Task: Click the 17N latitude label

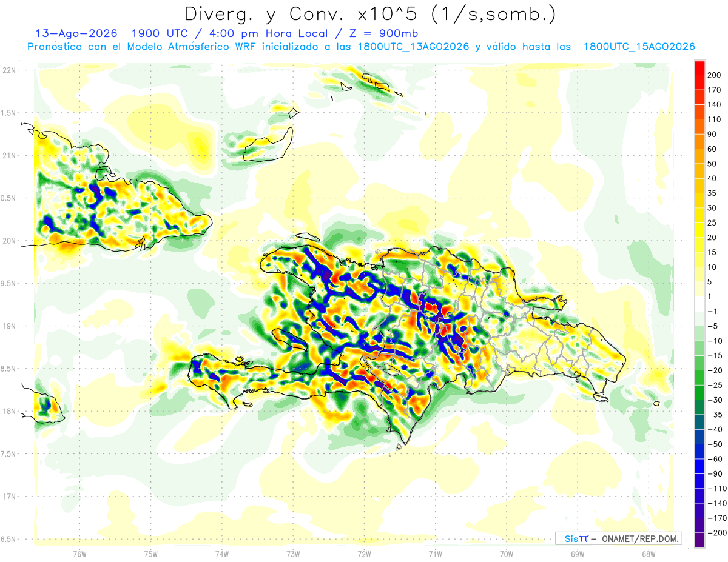Action: pyautogui.click(x=9, y=497)
